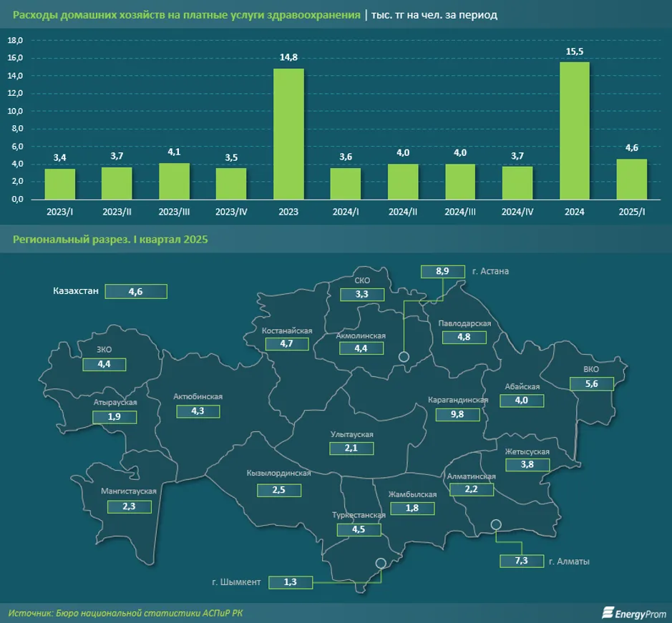Viewport: 672px width, 623px height.
Task: Click the 2025/I bar in the chart
Action: [631, 179]
